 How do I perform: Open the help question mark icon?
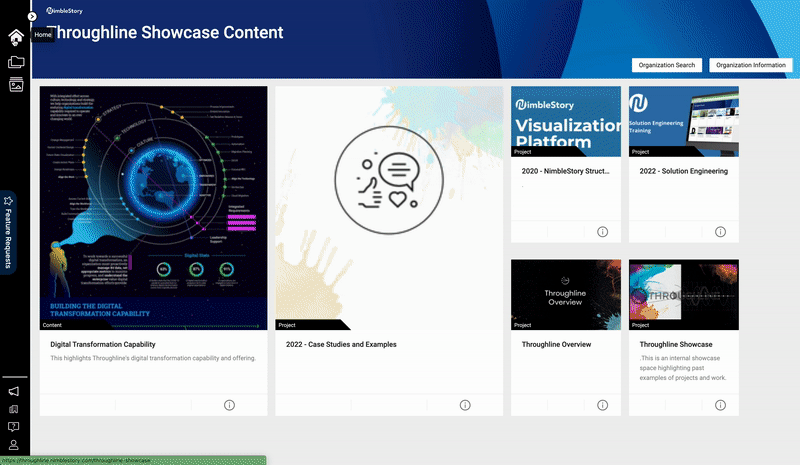point(15,427)
